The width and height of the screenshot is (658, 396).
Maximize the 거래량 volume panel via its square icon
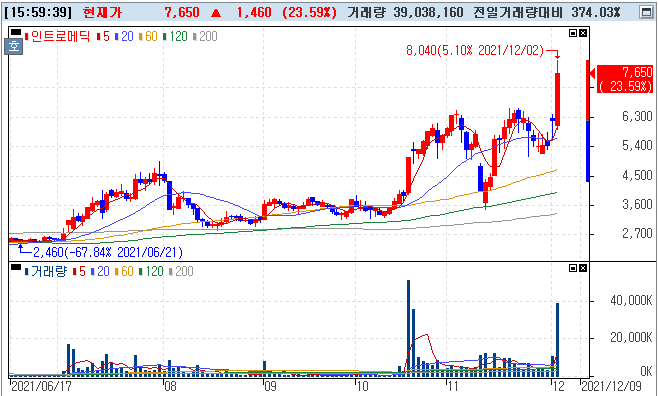click(573, 268)
